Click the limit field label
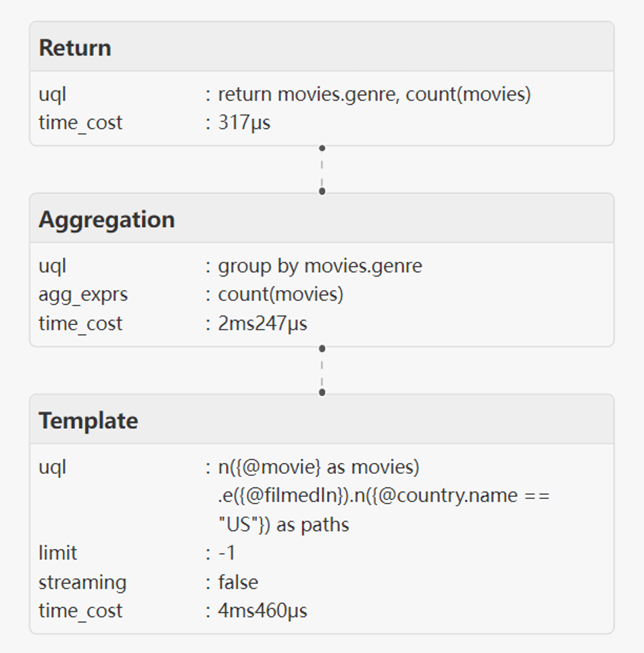Image resolution: width=644 pixels, height=653 pixels. pos(58,553)
